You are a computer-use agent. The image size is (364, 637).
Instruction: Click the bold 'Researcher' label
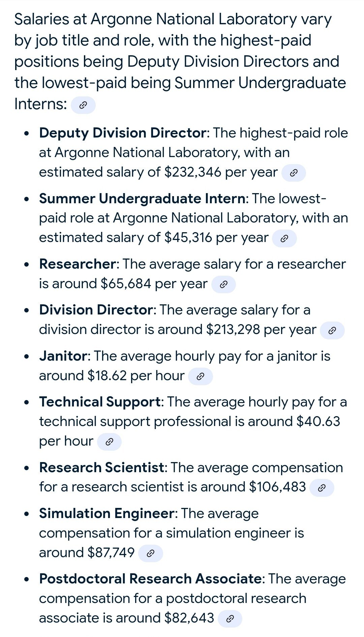tap(78, 264)
